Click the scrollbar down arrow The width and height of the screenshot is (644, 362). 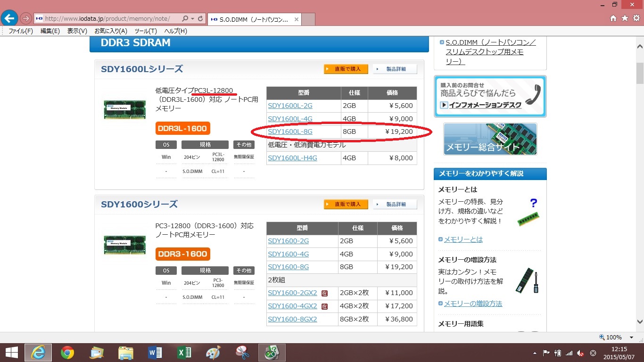(x=640, y=322)
